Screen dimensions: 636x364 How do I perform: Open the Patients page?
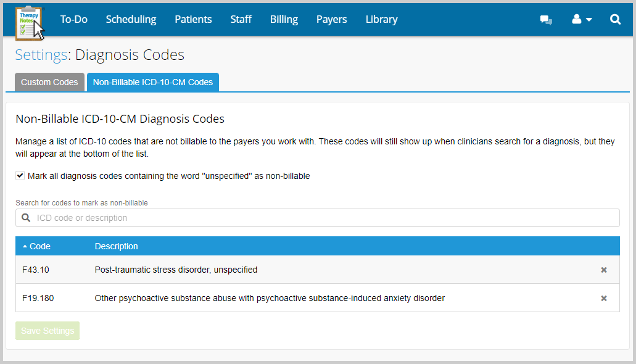click(193, 20)
